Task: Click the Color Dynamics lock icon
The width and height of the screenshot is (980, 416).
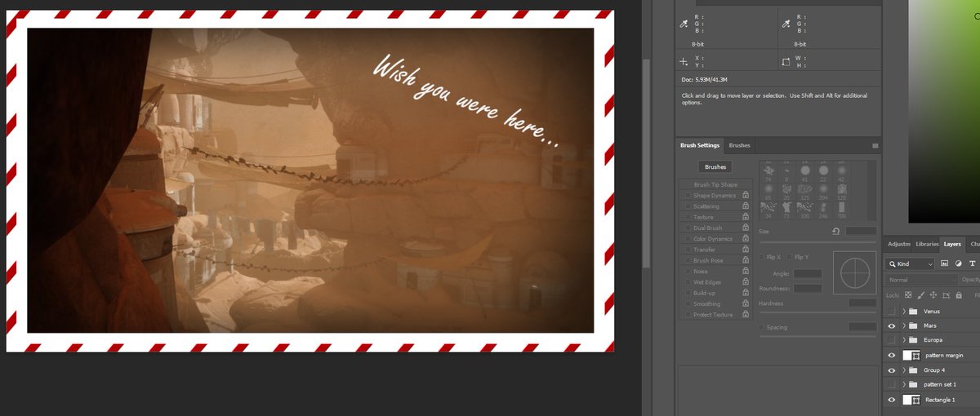Action: tap(746, 239)
